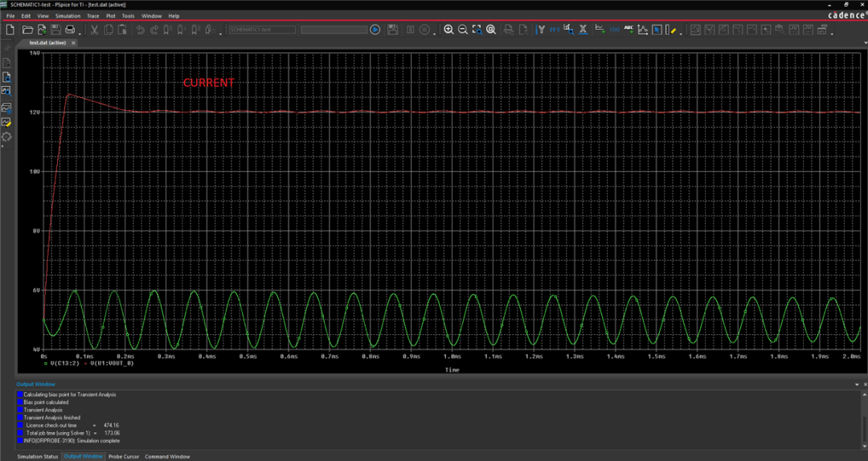
Task: Click sidebar view simulation results icon
Action: click(x=6, y=90)
